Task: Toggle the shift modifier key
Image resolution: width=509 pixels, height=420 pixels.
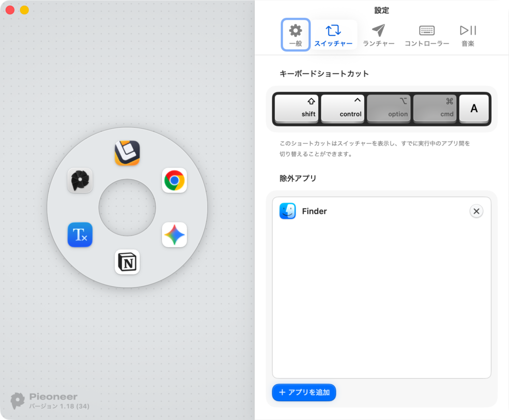Action: coord(297,108)
